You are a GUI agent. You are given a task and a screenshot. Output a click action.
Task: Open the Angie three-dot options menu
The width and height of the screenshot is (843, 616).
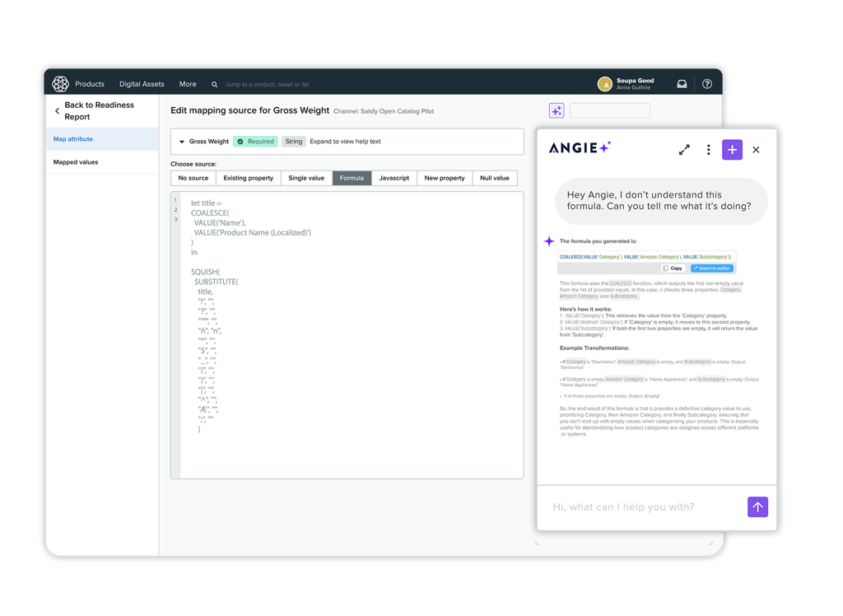tap(708, 150)
